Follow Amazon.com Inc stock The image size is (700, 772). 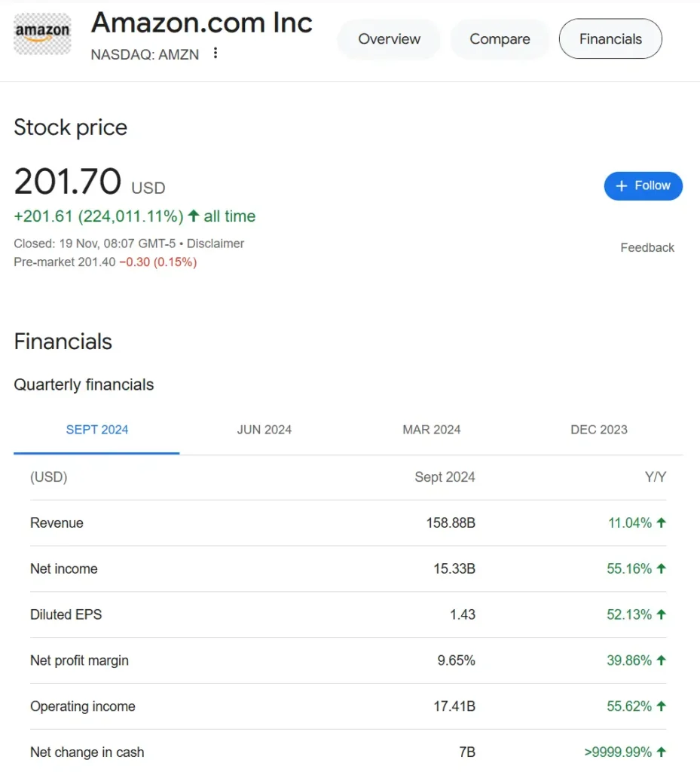[x=643, y=185]
